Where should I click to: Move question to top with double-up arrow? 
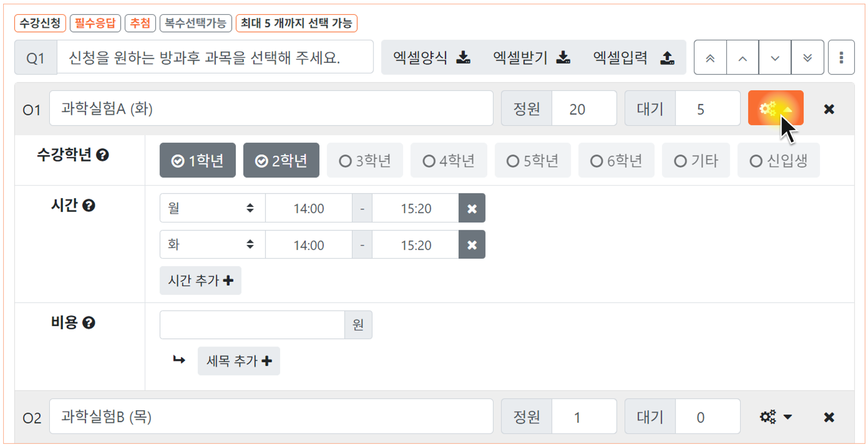click(710, 58)
